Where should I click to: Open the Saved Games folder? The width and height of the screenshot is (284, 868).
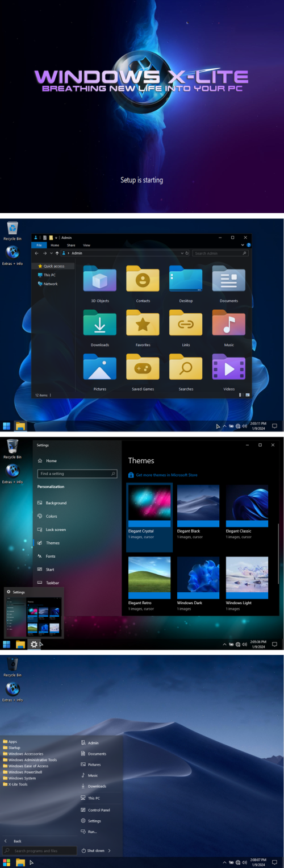[143, 367]
